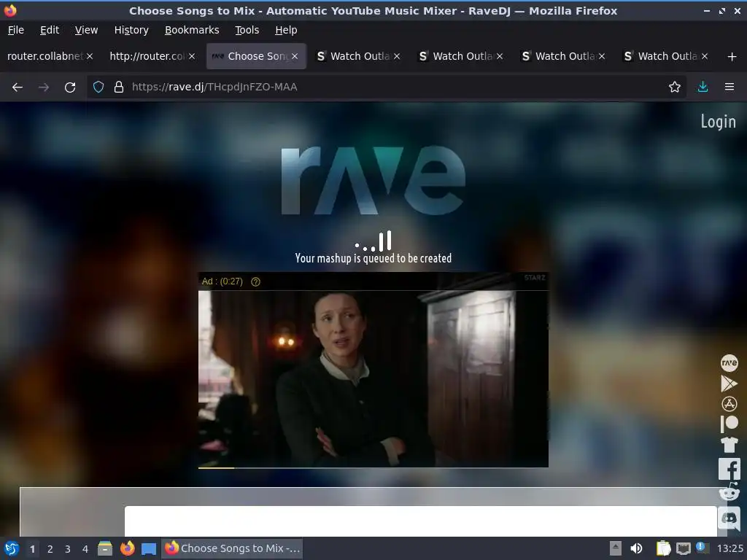Open a new browser tab
Image resolution: width=747 pixels, height=560 pixels.
[732, 57]
